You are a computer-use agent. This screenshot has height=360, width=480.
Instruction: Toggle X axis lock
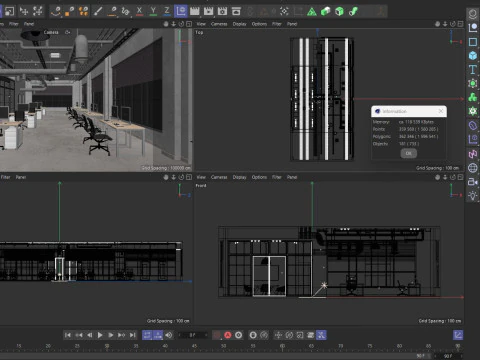tap(139, 11)
